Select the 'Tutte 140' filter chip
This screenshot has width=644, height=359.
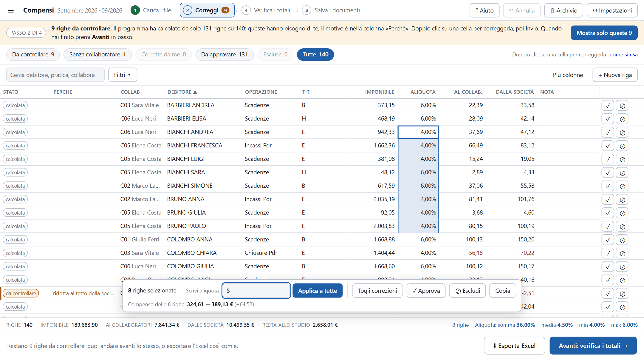coord(315,55)
